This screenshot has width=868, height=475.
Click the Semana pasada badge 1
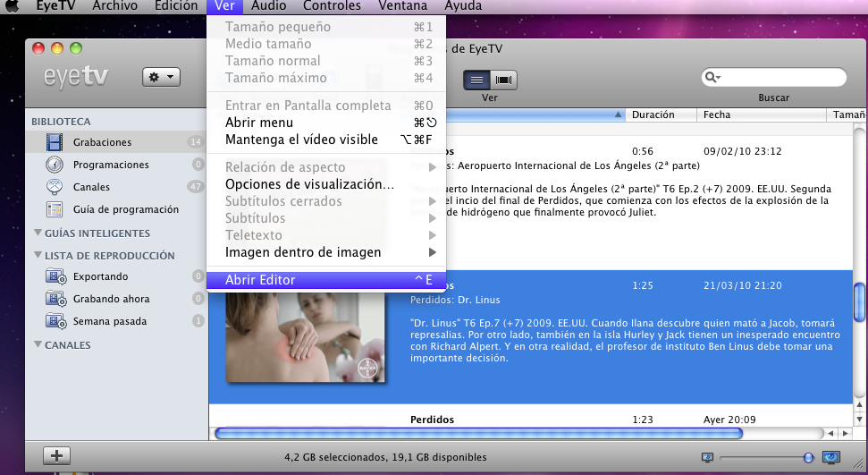198,321
